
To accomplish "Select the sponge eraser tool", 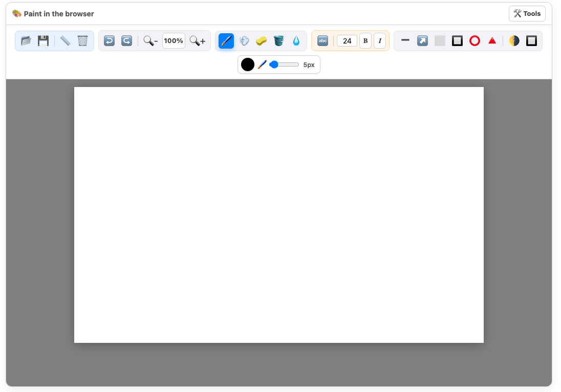I will tap(261, 41).
